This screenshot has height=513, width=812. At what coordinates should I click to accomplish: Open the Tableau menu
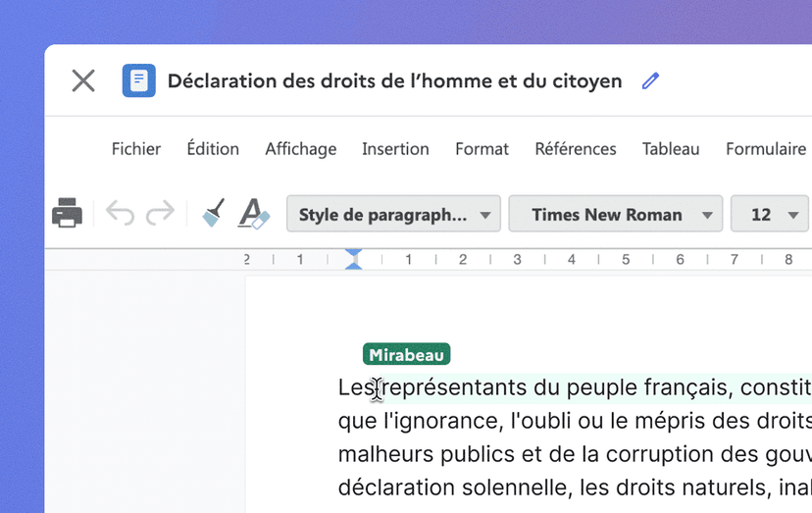point(671,149)
